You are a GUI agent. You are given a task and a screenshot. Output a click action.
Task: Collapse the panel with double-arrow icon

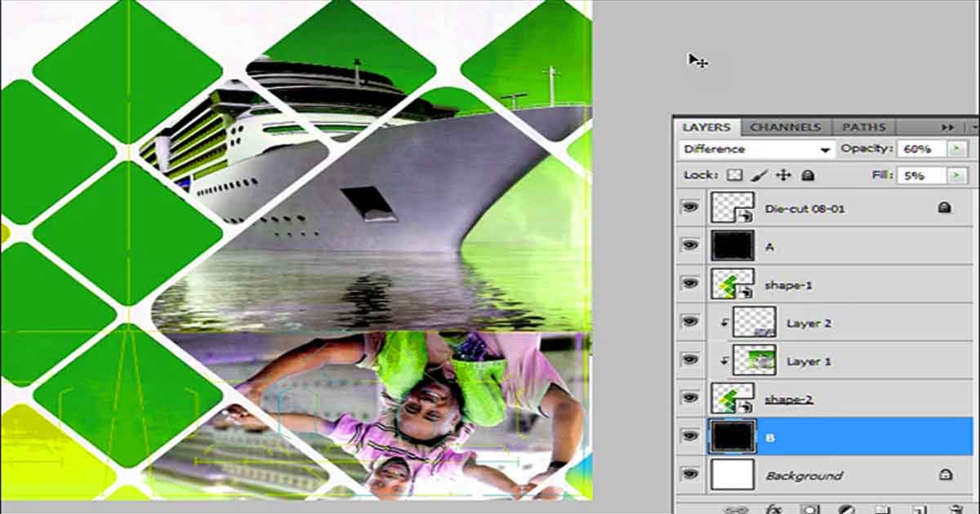point(947,127)
